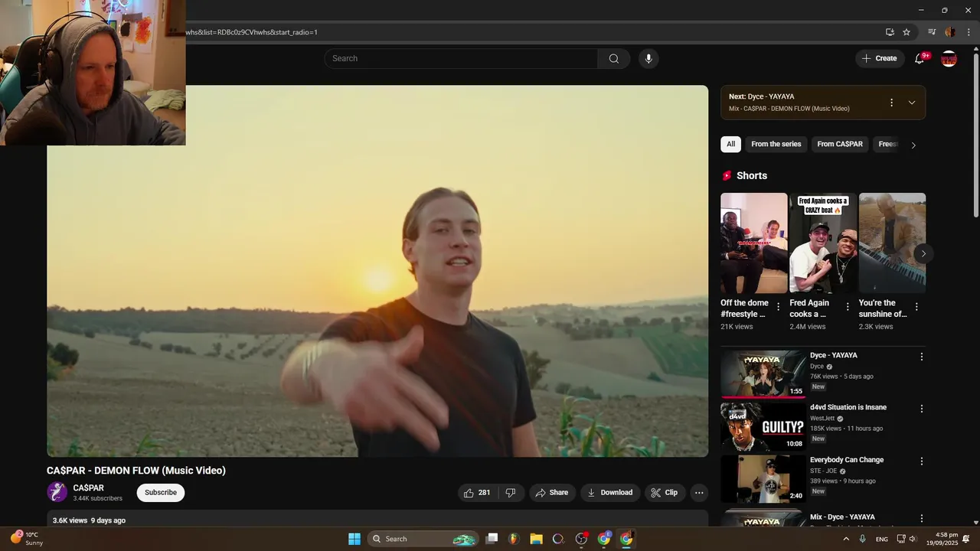Image resolution: width=980 pixels, height=551 pixels.
Task: Show more Shorts with next arrow
Action: [923, 253]
